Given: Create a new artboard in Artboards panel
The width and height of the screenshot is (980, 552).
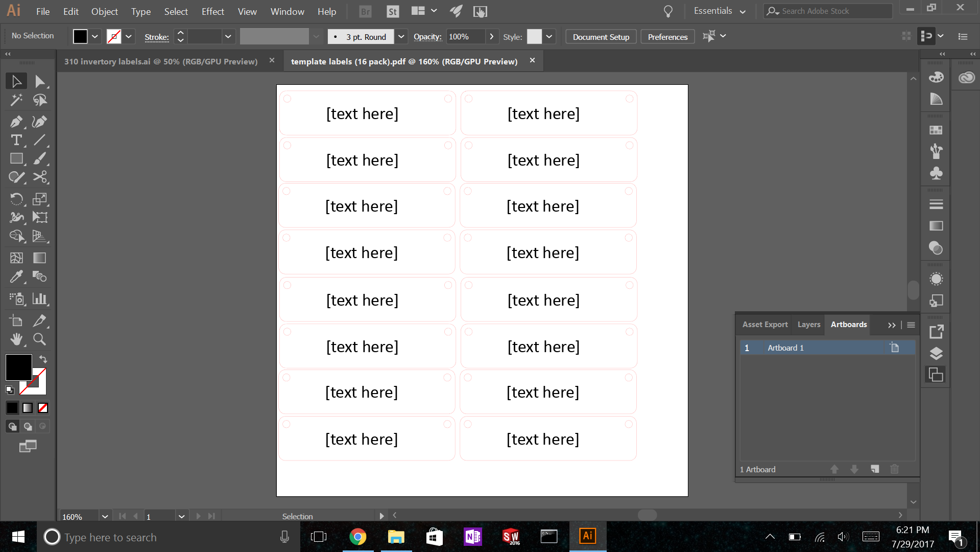Looking at the screenshot, I should 875,469.
